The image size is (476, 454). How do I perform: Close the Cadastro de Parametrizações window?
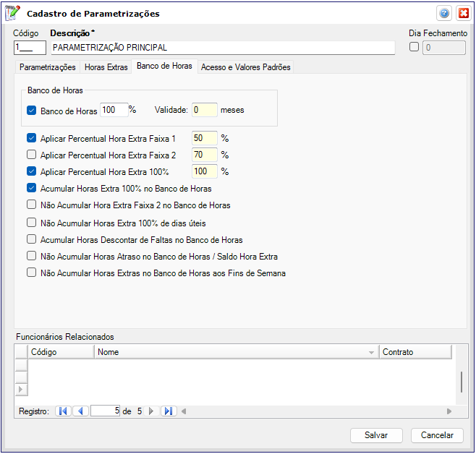click(x=462, y=13)
